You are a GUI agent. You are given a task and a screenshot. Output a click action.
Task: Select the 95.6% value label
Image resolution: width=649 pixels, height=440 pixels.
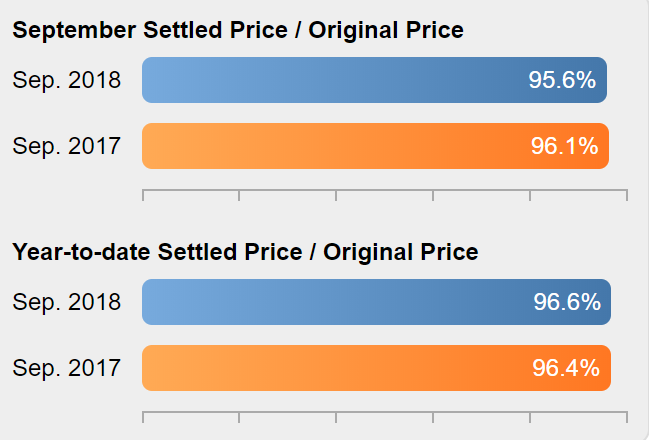pos(562,79)
